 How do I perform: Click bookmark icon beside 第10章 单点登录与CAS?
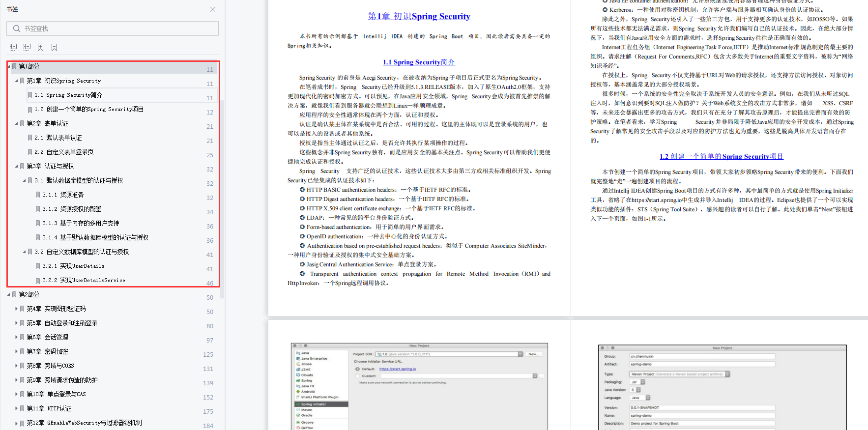click(x=22, y=395)
